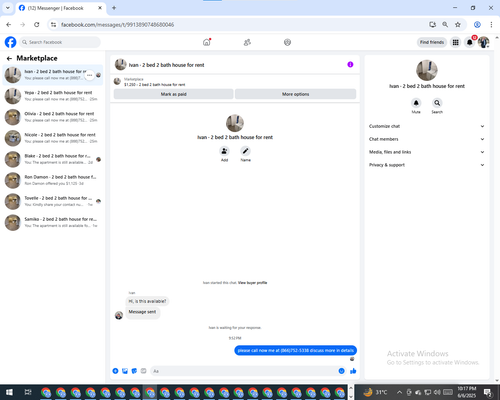This screenshot has height=400, width=500.
Task: Search in conversation with the magnifier icon
Action: coord(437,103)
